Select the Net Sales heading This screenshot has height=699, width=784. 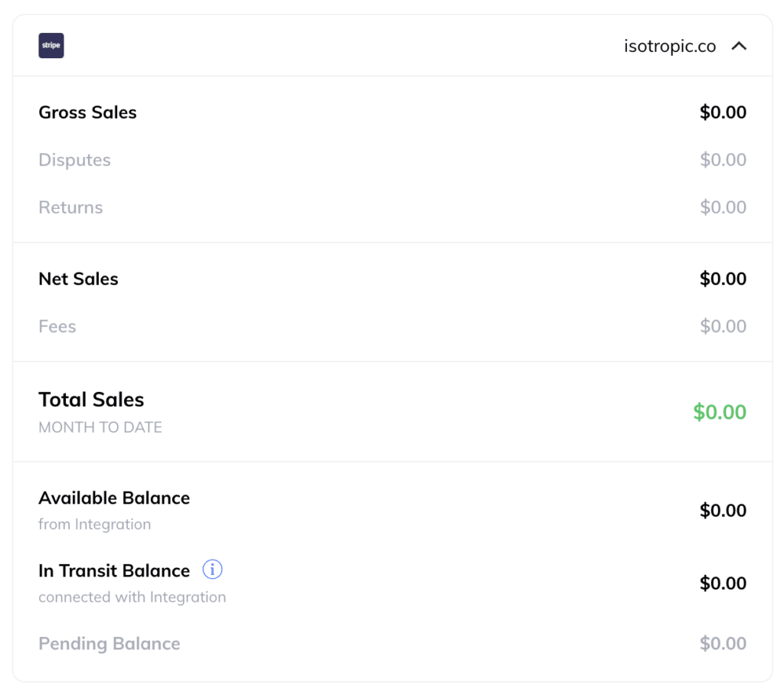[x=79, y=279]
